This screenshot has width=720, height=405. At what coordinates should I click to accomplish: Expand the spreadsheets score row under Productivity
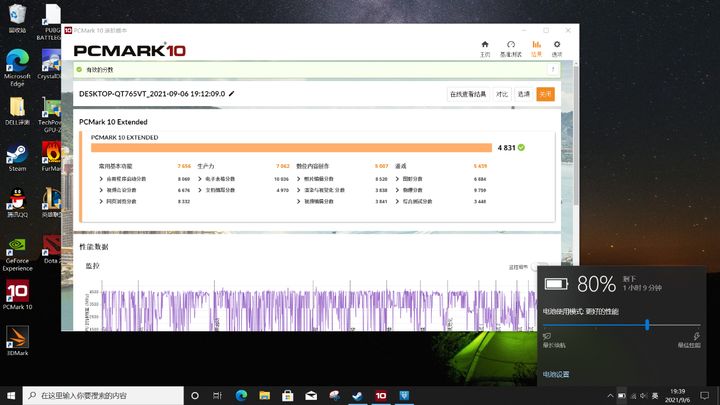217,179
